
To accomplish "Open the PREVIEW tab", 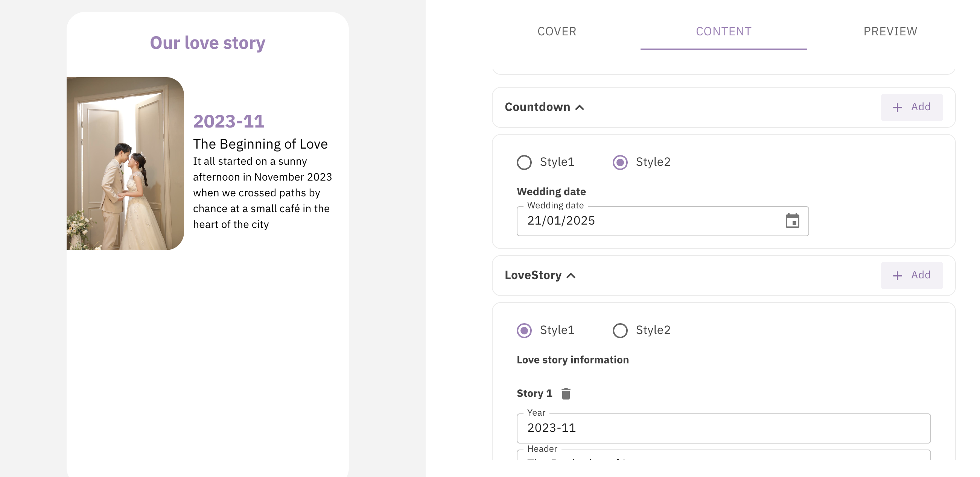I will (890, 31).
